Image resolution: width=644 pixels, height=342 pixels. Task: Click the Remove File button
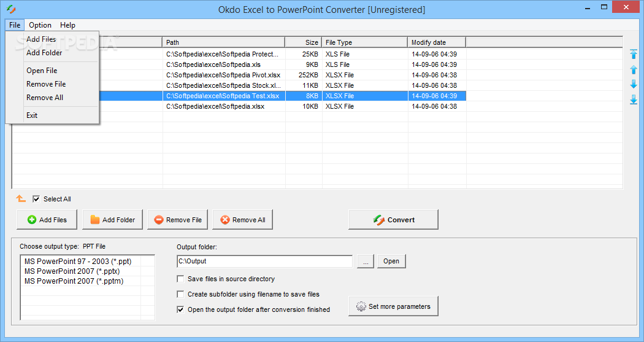click(177, 220)
